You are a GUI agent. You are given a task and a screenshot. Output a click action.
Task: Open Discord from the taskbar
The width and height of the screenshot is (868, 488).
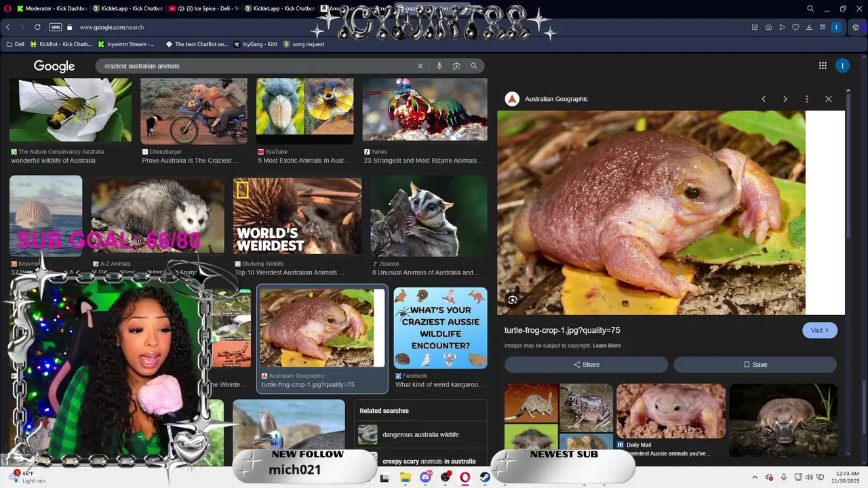point(425,478)
